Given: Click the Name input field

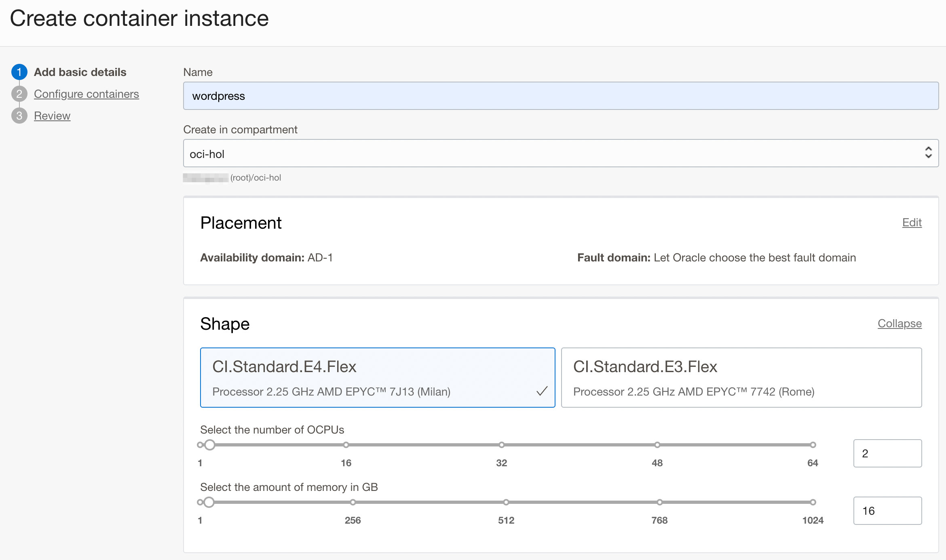Looking at the screenshot, I should coord(561,95).
